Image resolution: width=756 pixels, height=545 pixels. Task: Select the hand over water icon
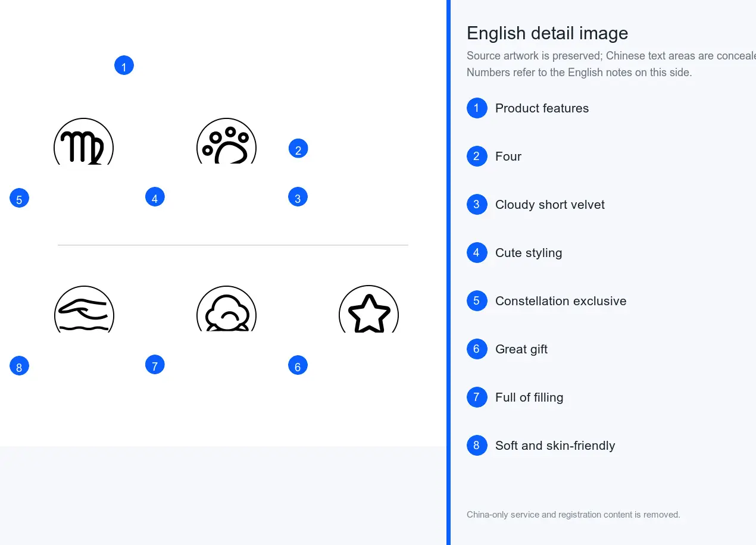pos(84,309)
